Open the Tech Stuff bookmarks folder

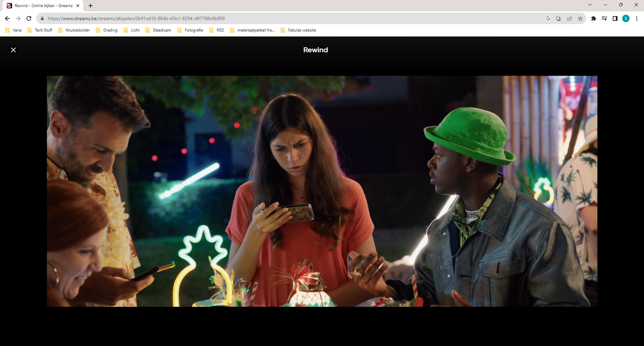(39, 30)
